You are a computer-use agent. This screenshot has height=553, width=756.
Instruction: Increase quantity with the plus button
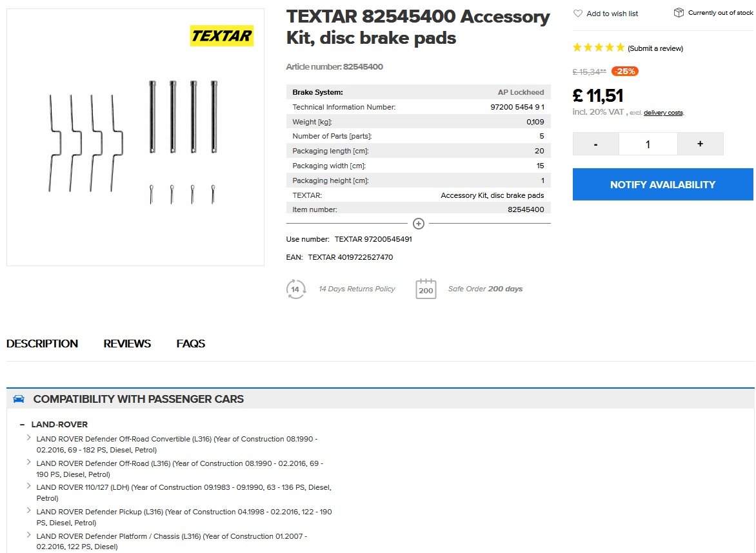(700, 144)
